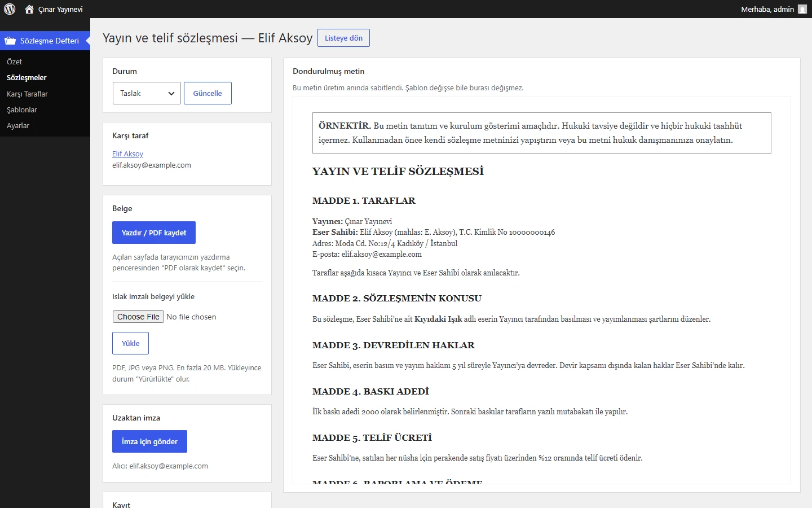Click the MADDE 2. SÖZLEŞMENİN KONUSU heading
Viewport: 812px width, 508px height.
[397, 299]
